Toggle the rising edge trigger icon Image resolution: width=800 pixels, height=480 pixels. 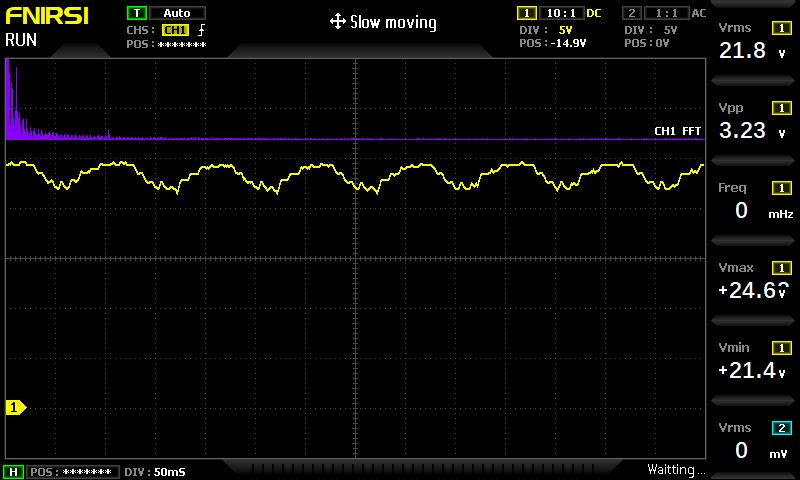coord(202,30)
